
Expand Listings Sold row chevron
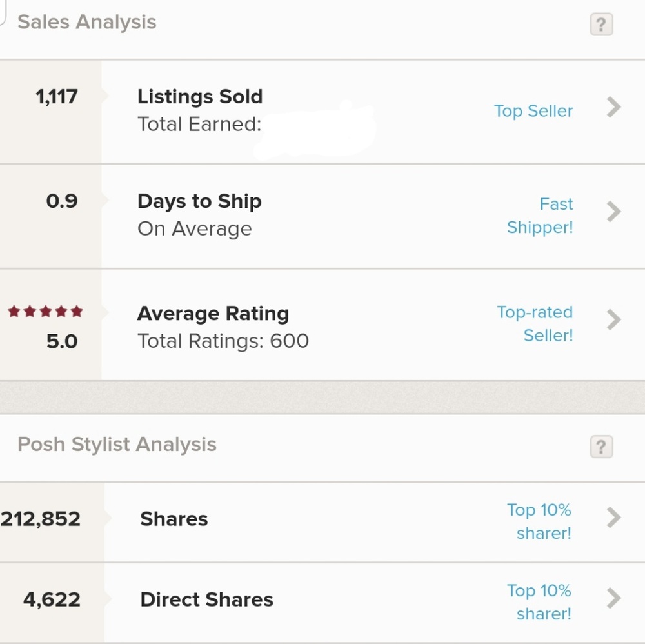click(x=613, y=107)
